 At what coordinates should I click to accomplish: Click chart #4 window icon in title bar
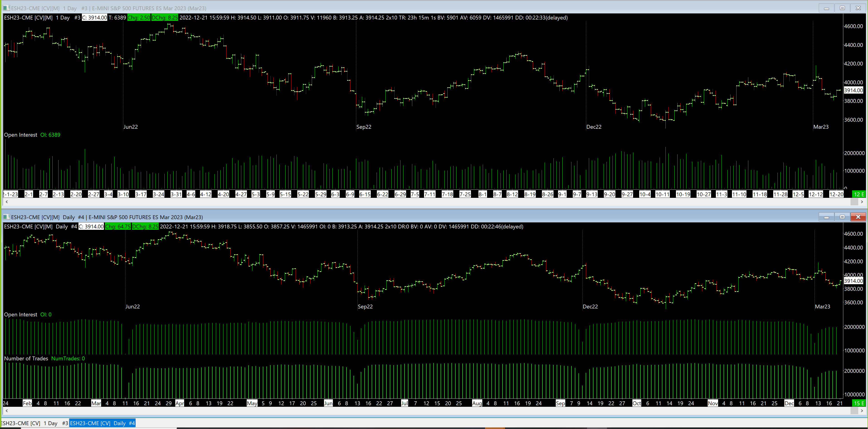6,217
